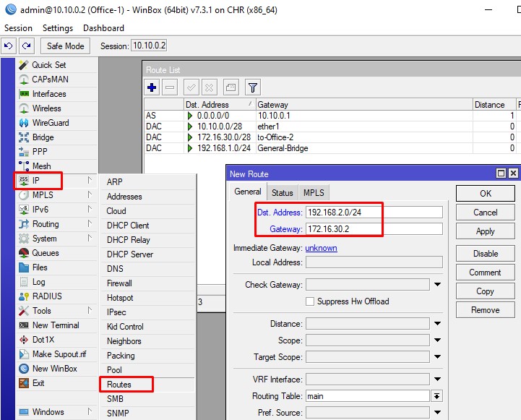Click Exit in the sidebar

click(x=57, y=383)
